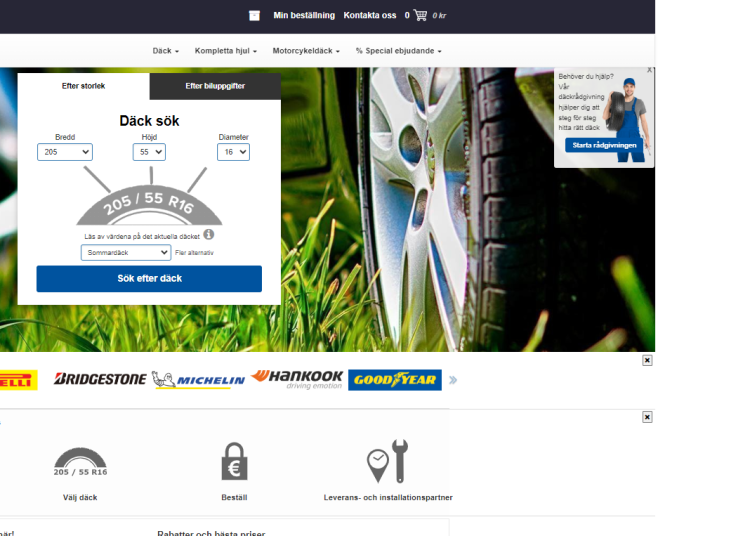The height and width of the screenshot is (536, 750).
Task: Click the gray 205 / 55 R16 tire graphic
Action: pos(149,205)
